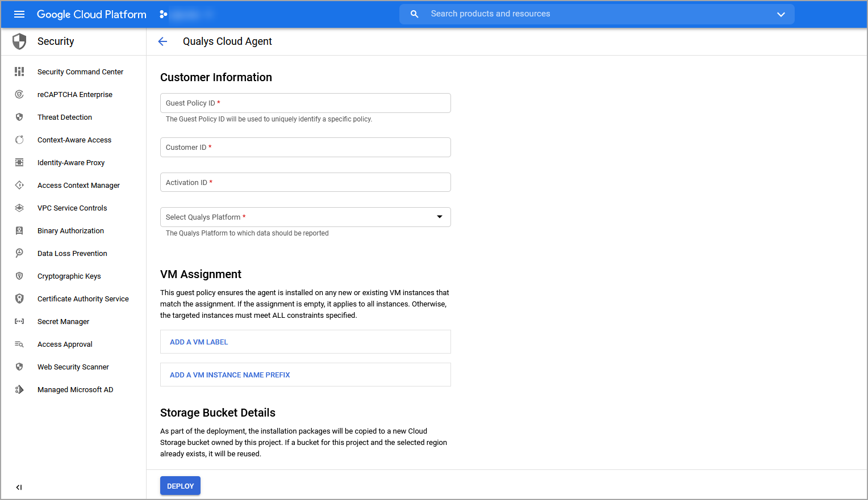Click the Access Context Manager icon
This screenshot has width=868, height=500.
[19, 185]
